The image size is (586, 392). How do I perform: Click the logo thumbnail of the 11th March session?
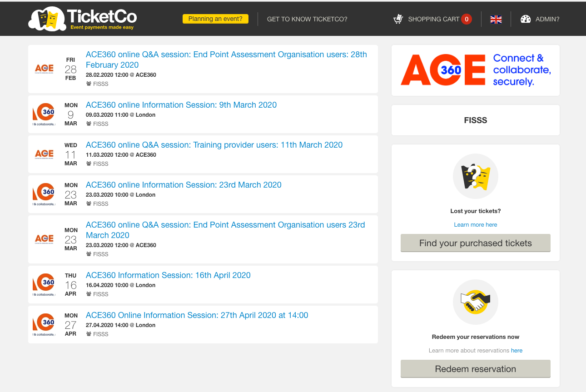tap(44, 154)
